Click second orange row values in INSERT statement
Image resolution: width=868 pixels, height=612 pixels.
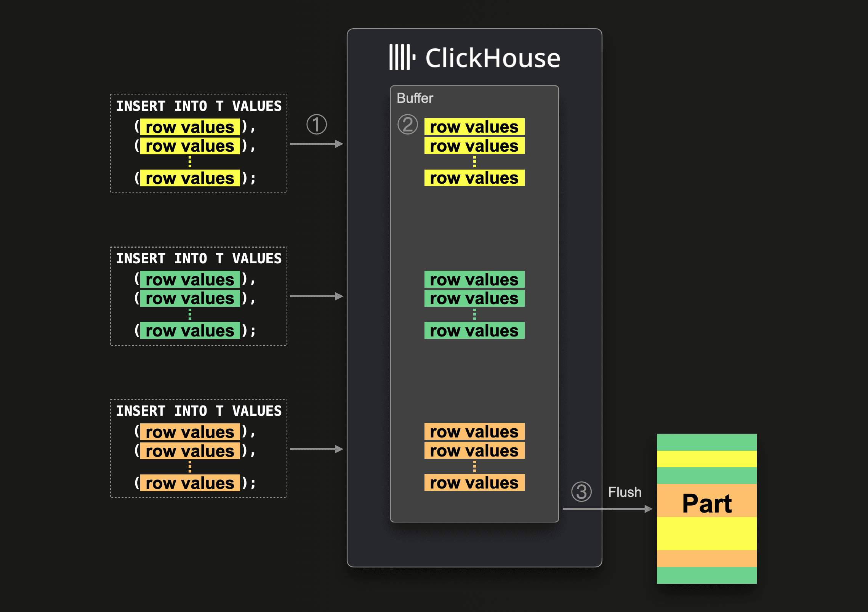190,451
